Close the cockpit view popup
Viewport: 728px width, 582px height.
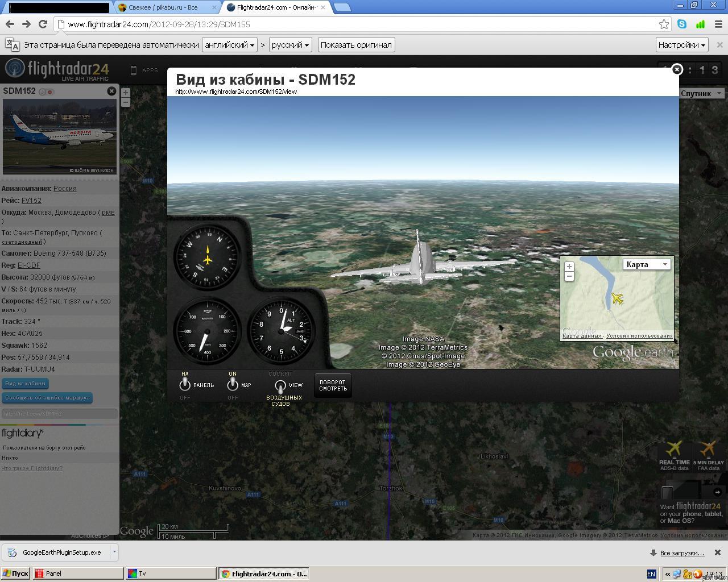(677, 69)
